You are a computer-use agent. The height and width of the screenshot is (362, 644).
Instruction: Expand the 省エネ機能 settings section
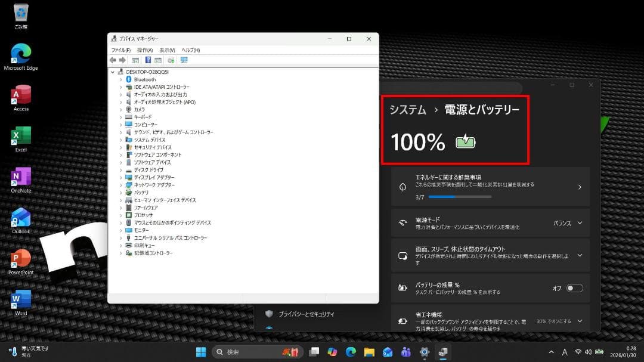(578, 320)
